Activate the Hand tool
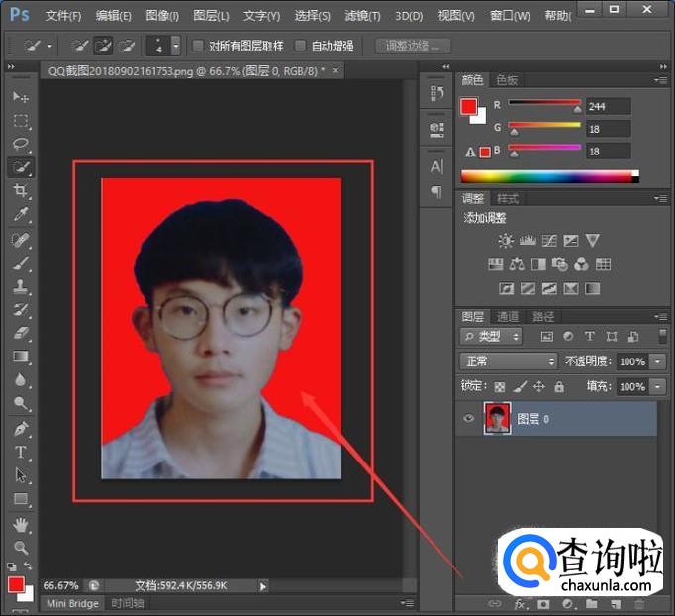The image size is (675, 616). (21, 524)
